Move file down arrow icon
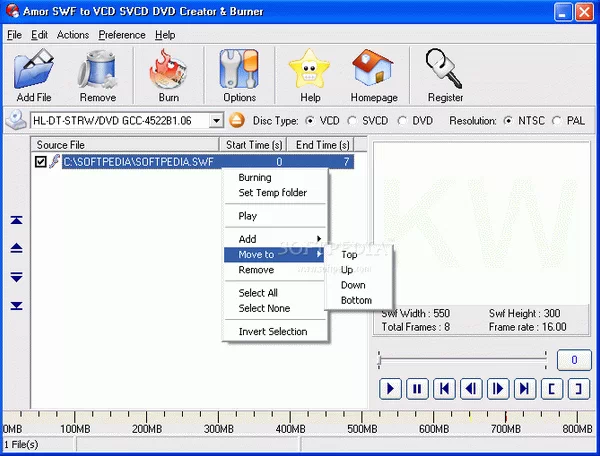The height and width of the screenshot is (456, 600). pyautogui.click(x=16, y=277)
